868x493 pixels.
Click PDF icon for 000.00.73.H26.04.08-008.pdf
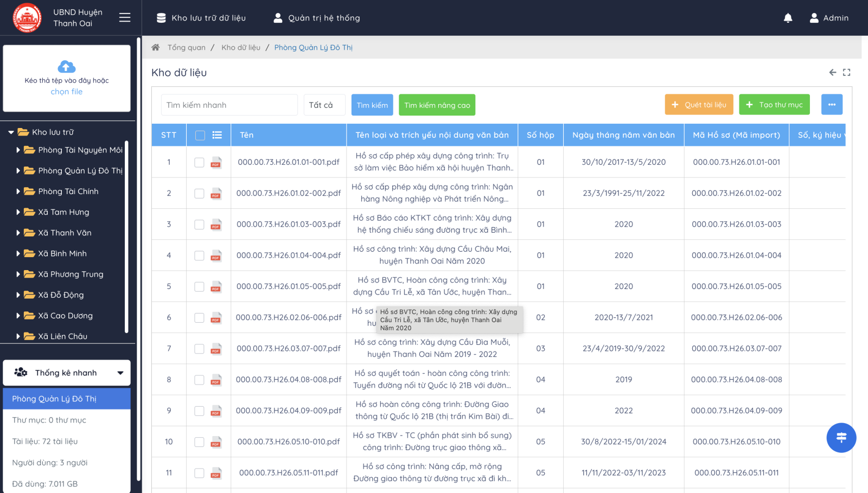click(216, 380)
